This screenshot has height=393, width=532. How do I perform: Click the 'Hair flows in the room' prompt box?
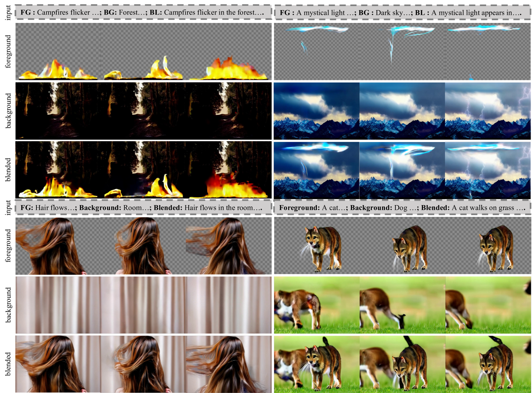(143, 208)
